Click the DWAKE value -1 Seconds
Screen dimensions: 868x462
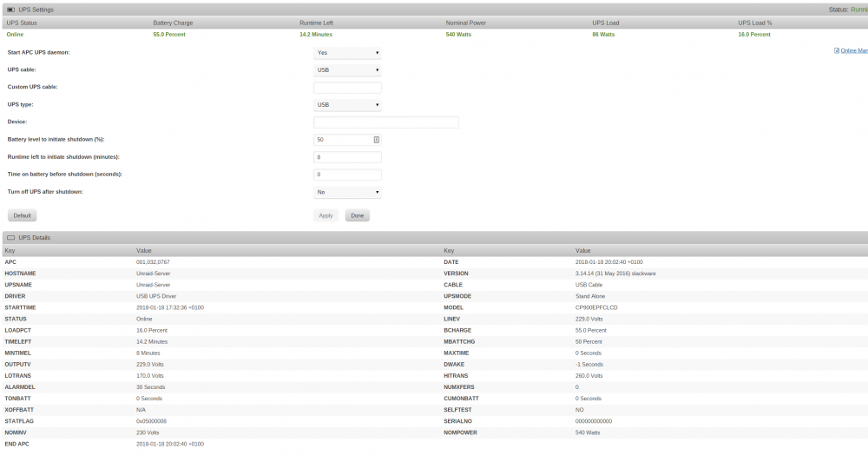pos(589,365)
